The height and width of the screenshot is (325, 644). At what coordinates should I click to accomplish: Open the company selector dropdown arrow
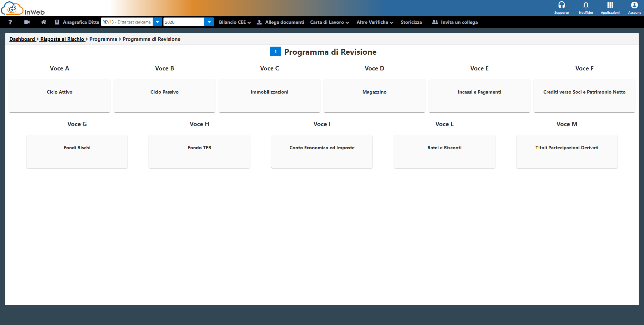click(x=157, y=22)
